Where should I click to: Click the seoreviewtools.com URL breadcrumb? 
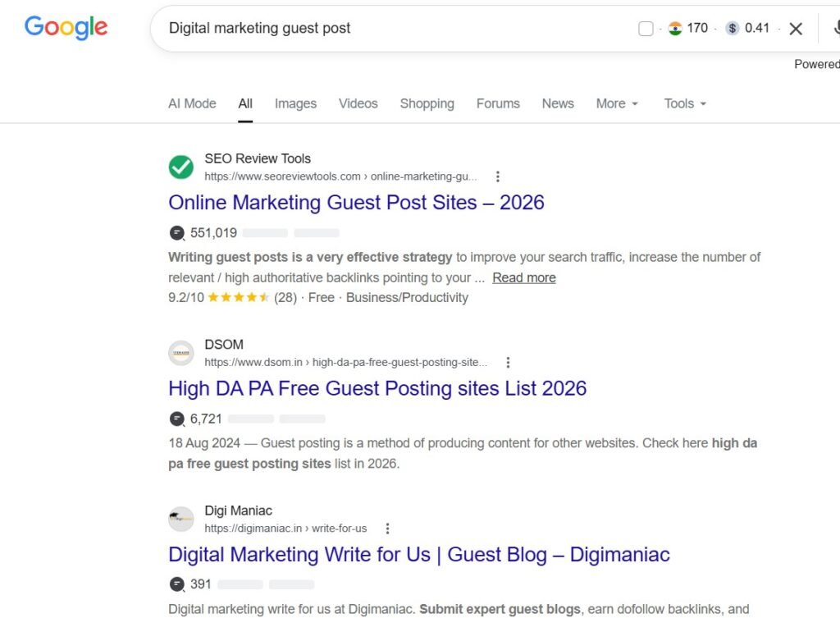click(340, 176)
